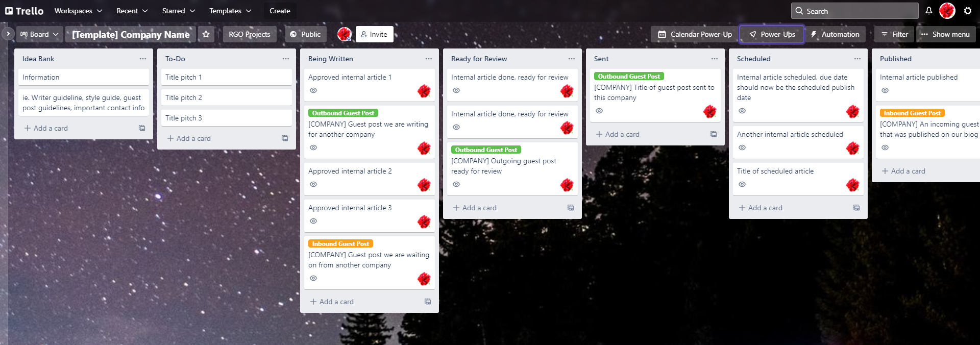Toggle watch eye on Sent guest post card
The height and width of the screenshot is (345, 980).
tap(599, 111)
